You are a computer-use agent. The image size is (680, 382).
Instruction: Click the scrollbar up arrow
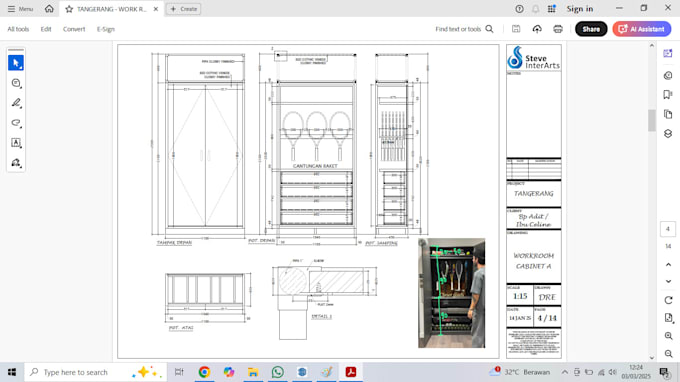[652, 46]
